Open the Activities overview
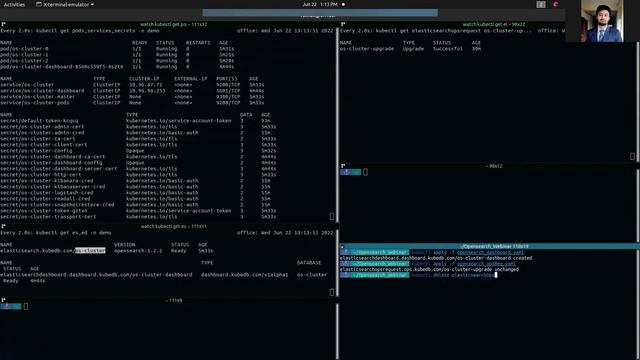The image size is (640, 360). pyautogui.click(x=14, y=4)
